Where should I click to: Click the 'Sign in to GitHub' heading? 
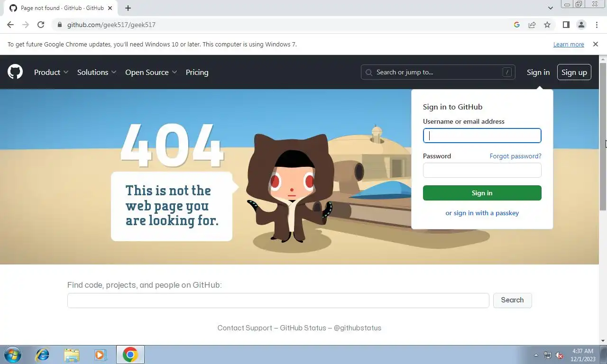452,107
